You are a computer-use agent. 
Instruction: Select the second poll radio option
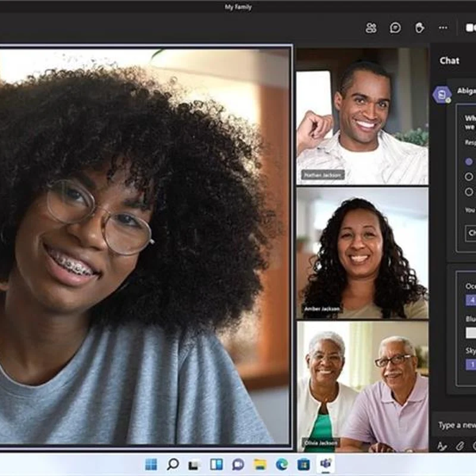click(x=469, y=177)
